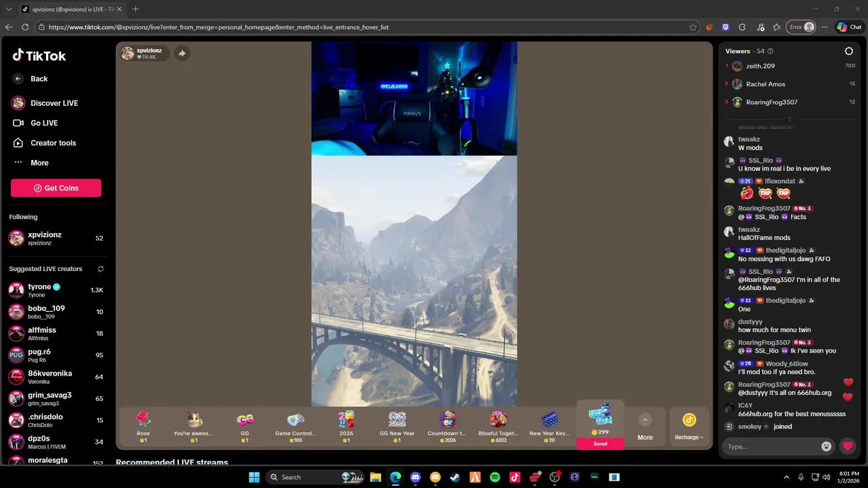Open tyrone suggested live creator
Screen dimensions: 868x488
[56, 290]
